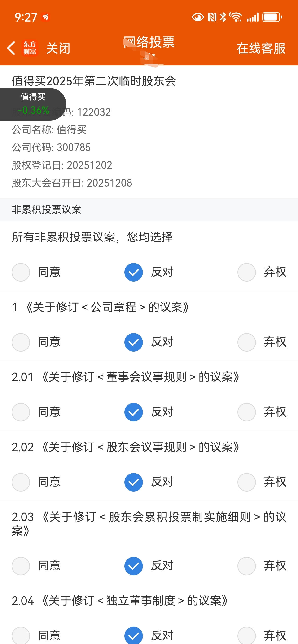Select 同意 for all non-cumulative proposals
298x644 pixels.
pos(21,272)
